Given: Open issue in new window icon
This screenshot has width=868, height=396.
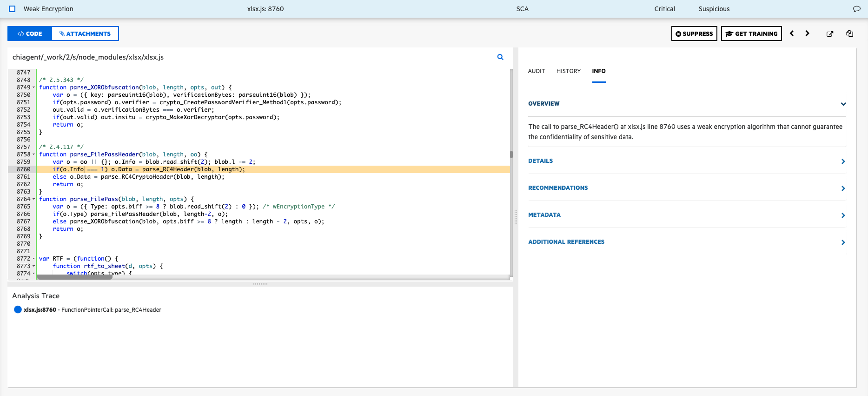Looking at the screenshot, I should (x=830, y=34).
